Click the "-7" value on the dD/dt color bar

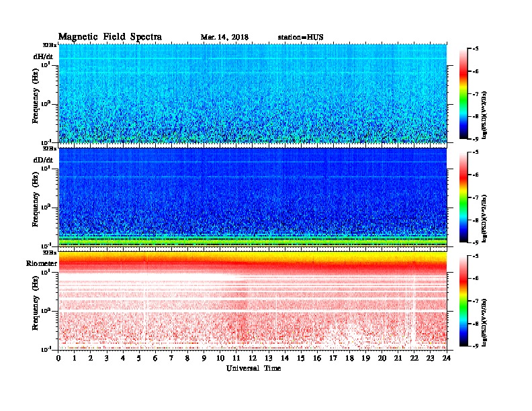[x=476, y=197]
